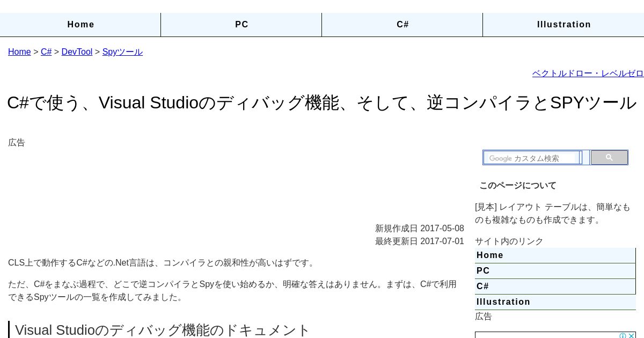Close the sidebar ad with the X icon
This screenshot has height=338, width=644.
(631, 336)
